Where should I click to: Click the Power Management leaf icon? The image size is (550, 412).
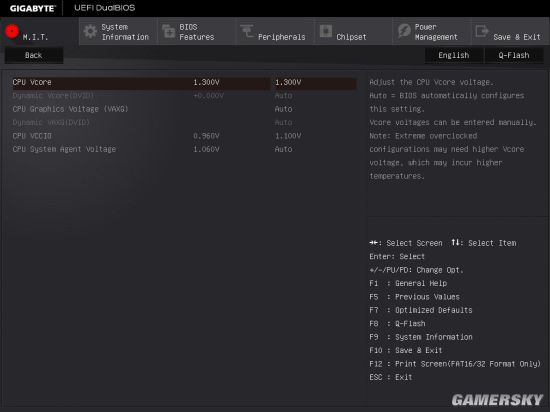coord(404,31)
